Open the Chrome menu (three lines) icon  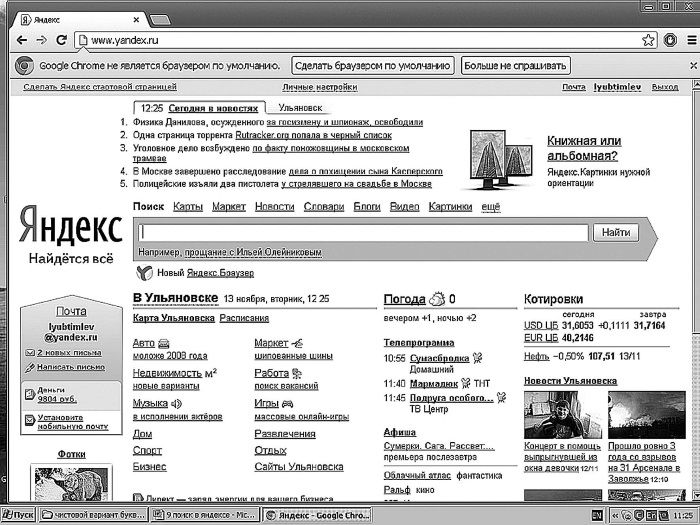pyautogui.click(x=689, y=41)
